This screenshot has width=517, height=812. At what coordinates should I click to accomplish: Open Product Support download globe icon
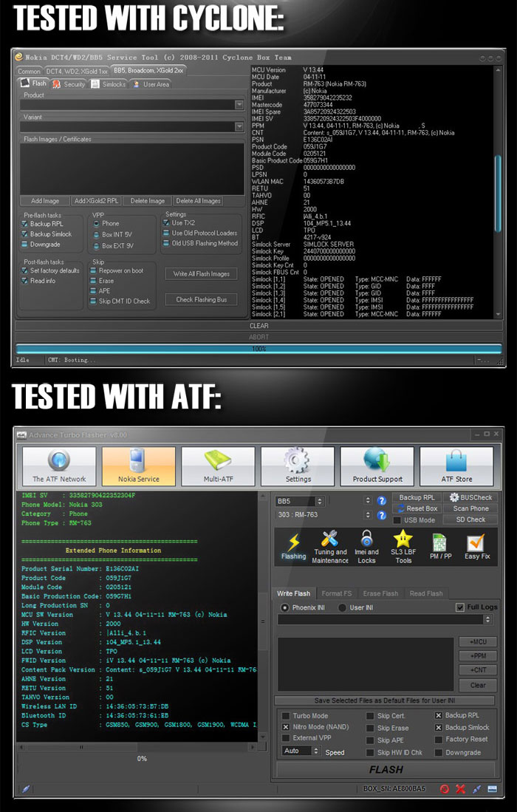(377, 460)
